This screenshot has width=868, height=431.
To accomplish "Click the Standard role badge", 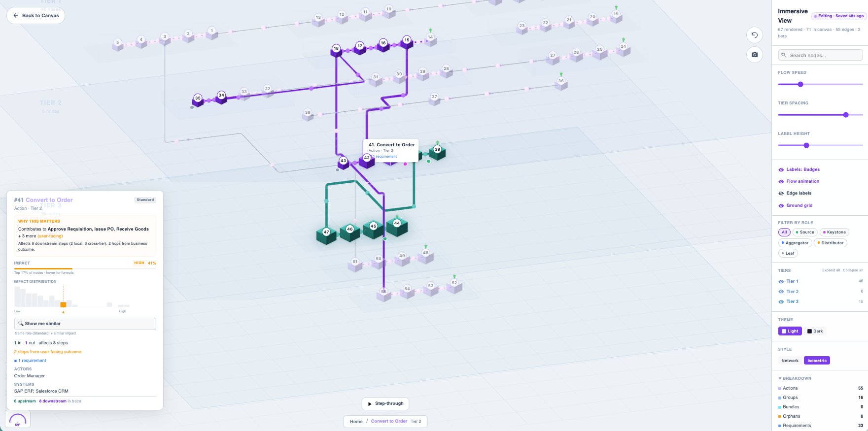I will 145,200.
